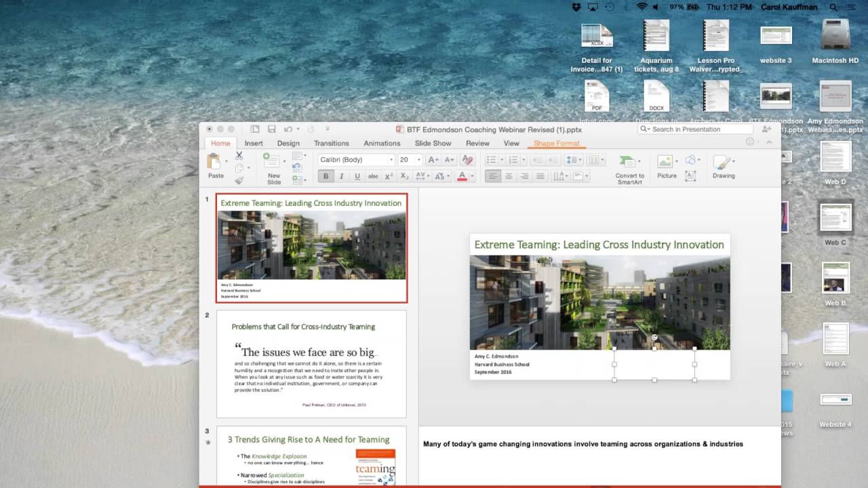
Task: Open the Slide Show tab
Action: pyautogui.click(x=433, y=143)
